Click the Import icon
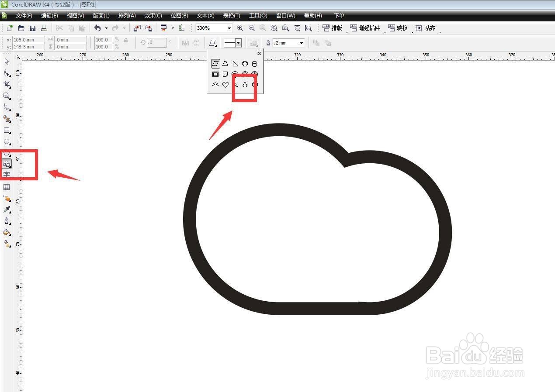555x392 pixels. pos(137,28)
